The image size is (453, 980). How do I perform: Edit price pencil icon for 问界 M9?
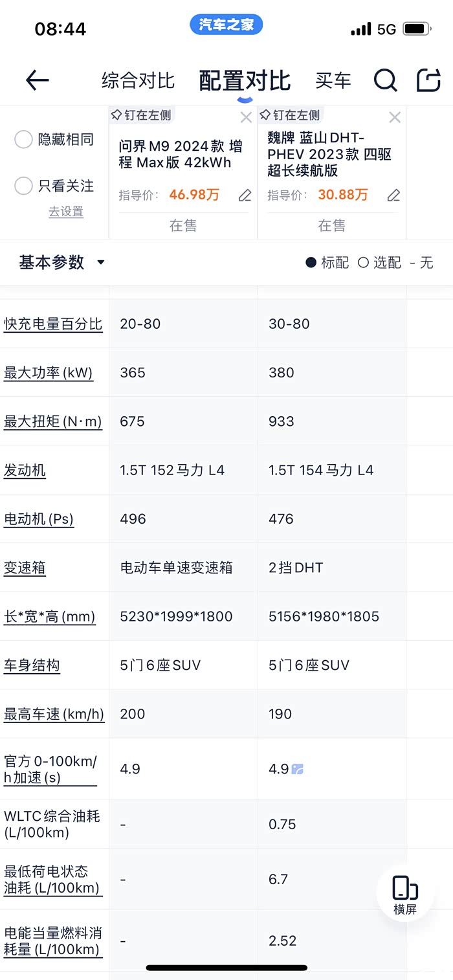pyautogui.click(x=245, y=195)
